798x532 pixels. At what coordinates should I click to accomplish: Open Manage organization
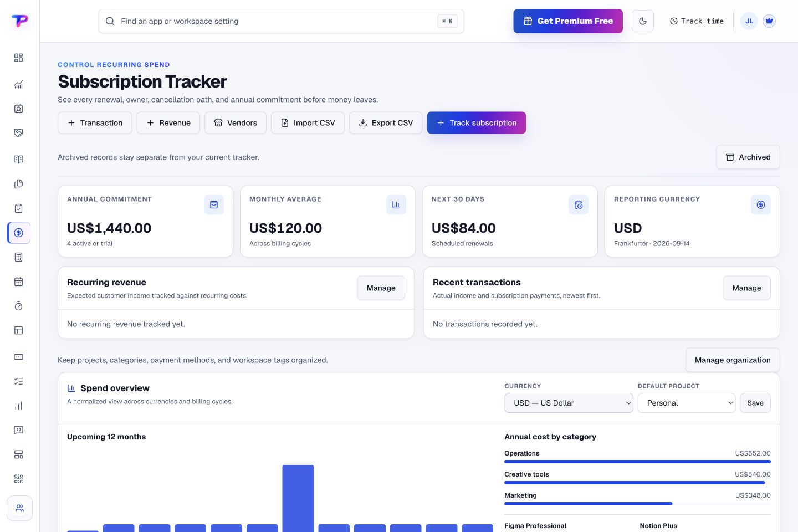tap(733, 360)
